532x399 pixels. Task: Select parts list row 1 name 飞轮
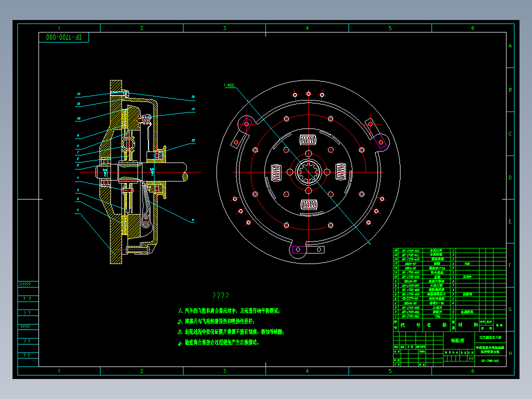pos(436,316)
